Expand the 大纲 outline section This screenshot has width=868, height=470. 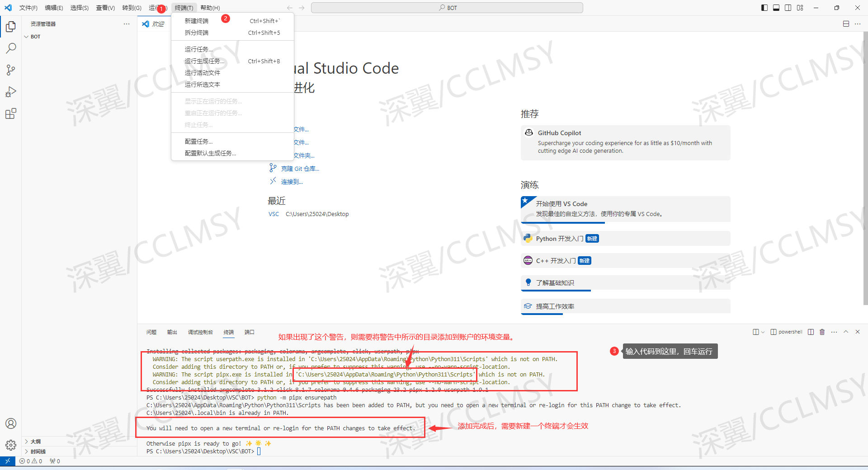coord(80,442)
